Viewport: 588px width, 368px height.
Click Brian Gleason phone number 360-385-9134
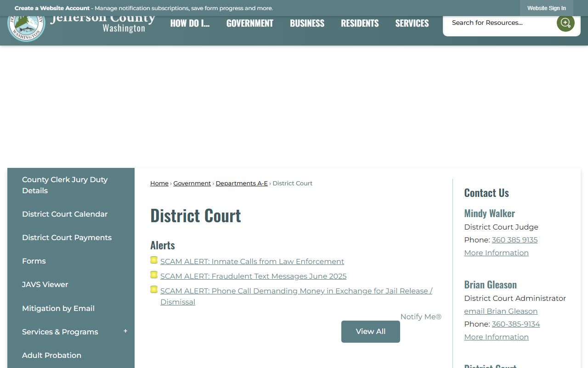pos(516,324)
